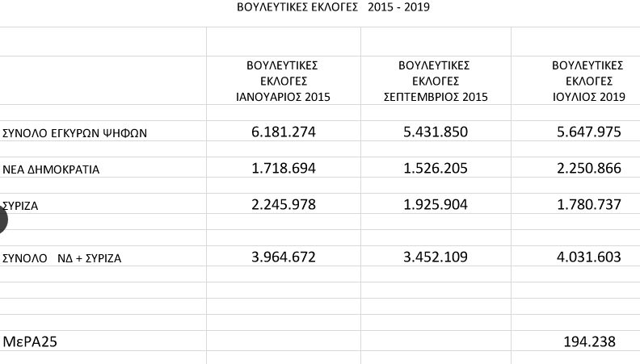
Task: Select cell value 2.250.866
Action: 589,168
